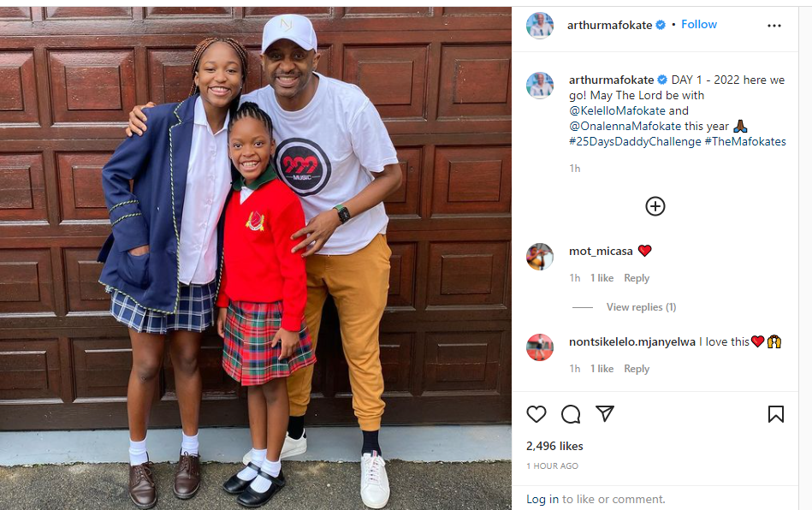Viewport: 812px width, 510px height.
Task: Share post via paper plane icon
Action: pyautogui.click(x=605, y=413)
